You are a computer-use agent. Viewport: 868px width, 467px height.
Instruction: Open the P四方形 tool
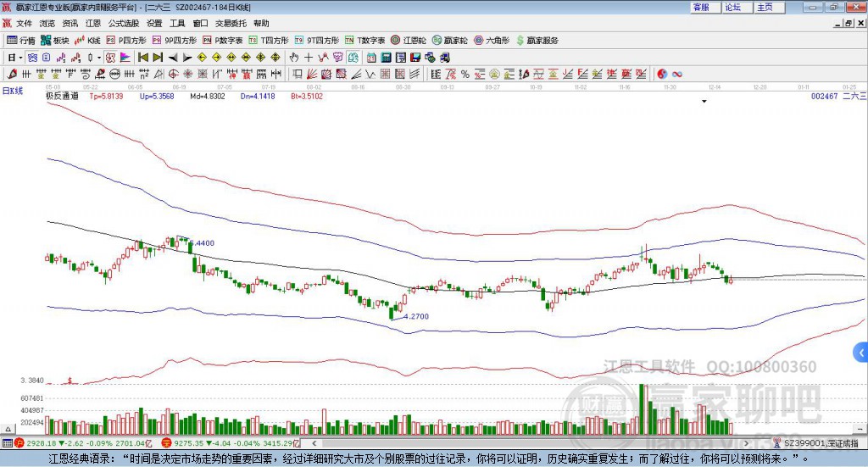pos(126,41)
